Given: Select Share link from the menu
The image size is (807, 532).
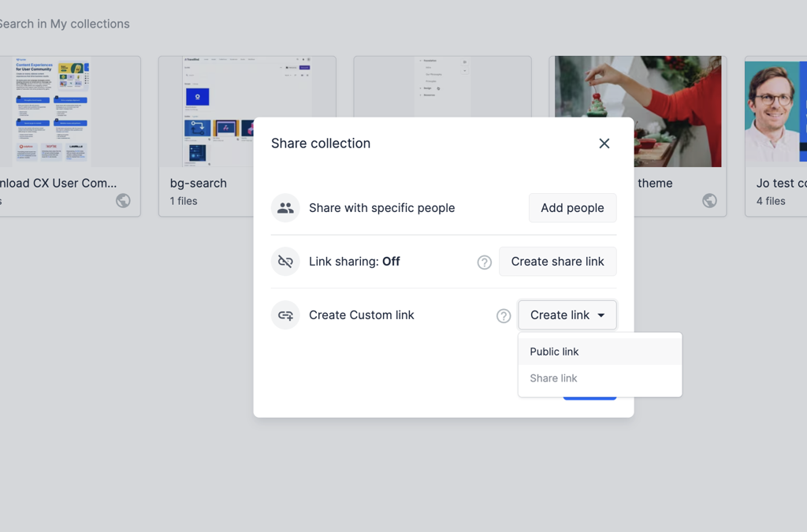Looking at the screenshot, I should pos(600,378).
